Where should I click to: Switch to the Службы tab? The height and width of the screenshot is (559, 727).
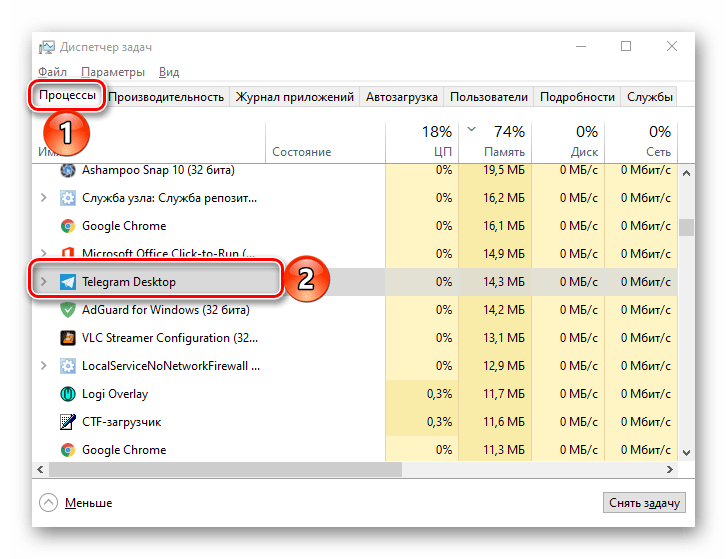pyautogui.click(x=650, y=97)
